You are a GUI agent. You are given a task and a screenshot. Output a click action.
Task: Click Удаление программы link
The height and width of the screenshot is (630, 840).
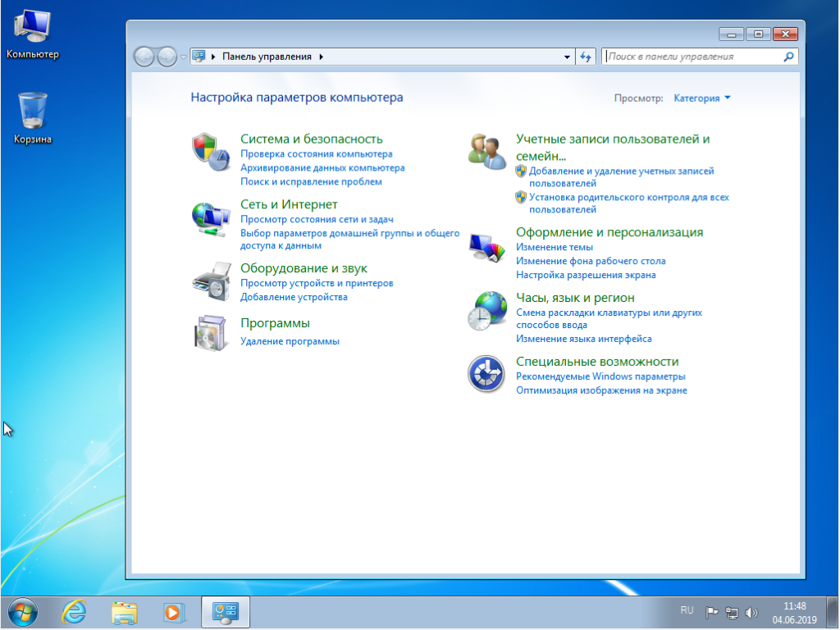(x=290, y=342)
